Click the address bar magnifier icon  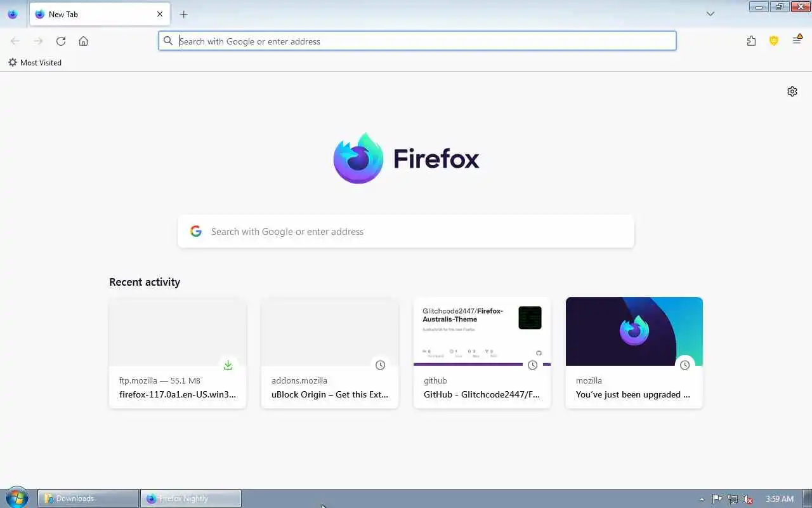coord(168,41)
